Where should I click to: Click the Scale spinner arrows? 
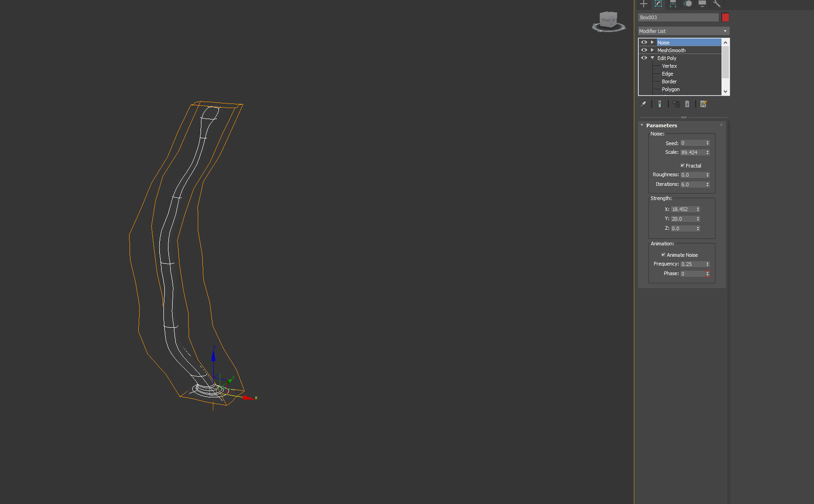pos(707,152)
